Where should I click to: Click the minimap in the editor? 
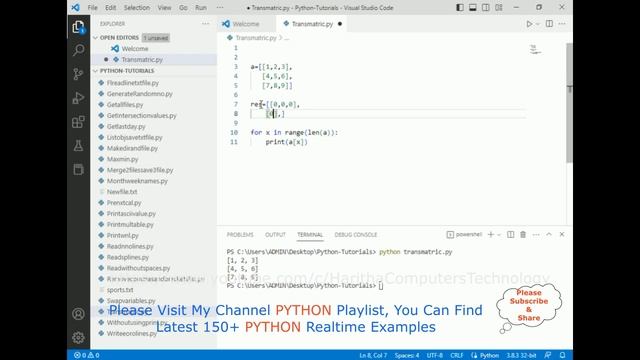point(535,50)
